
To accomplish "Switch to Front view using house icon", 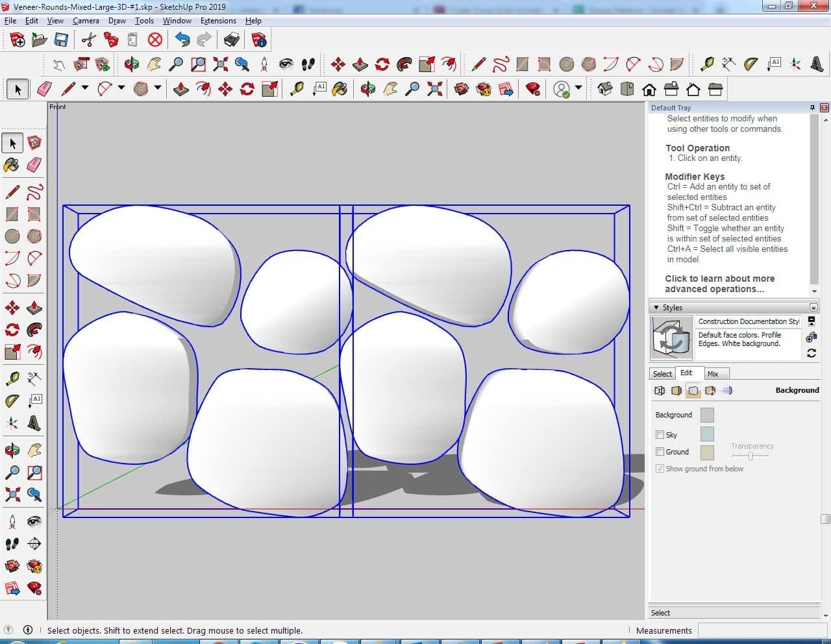I will [x=649, y=89].
